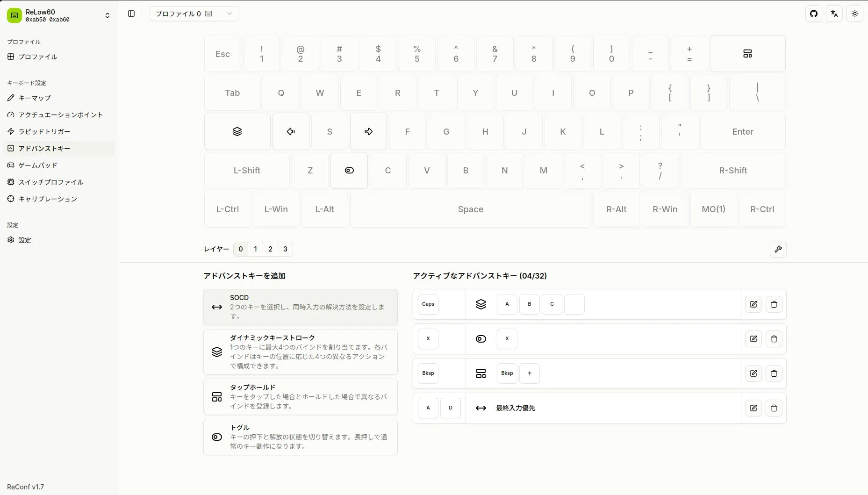Click the Caps key chip in active list
Screen dimensions: 868x495
tap(428, 304)
